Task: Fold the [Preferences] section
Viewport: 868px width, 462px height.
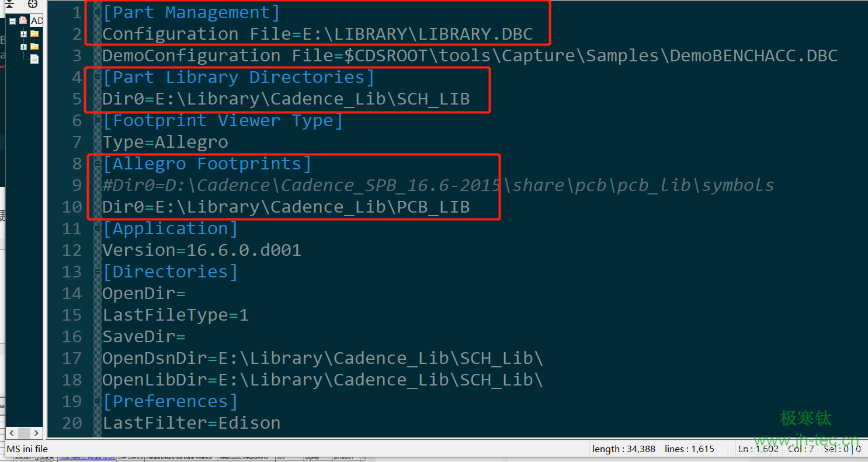Action: click(x=98, y=401)
